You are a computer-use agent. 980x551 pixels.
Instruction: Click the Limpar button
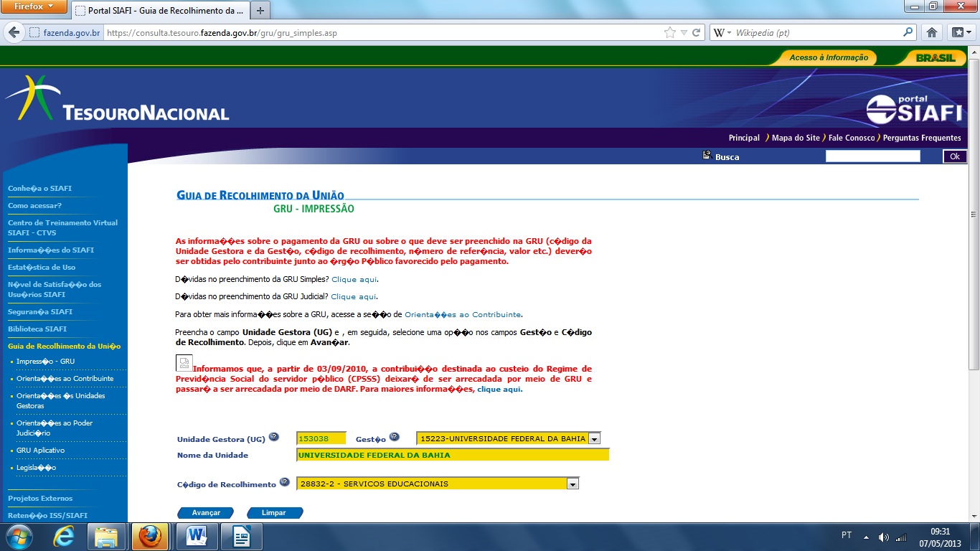click(x=274, y=513)
